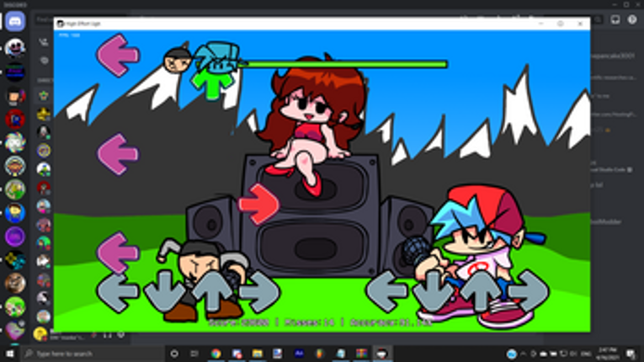The height and width of the screenshot is (362, 644).
Task: Click the opponent's gray up arrow receptor
Action: point(213,291)
